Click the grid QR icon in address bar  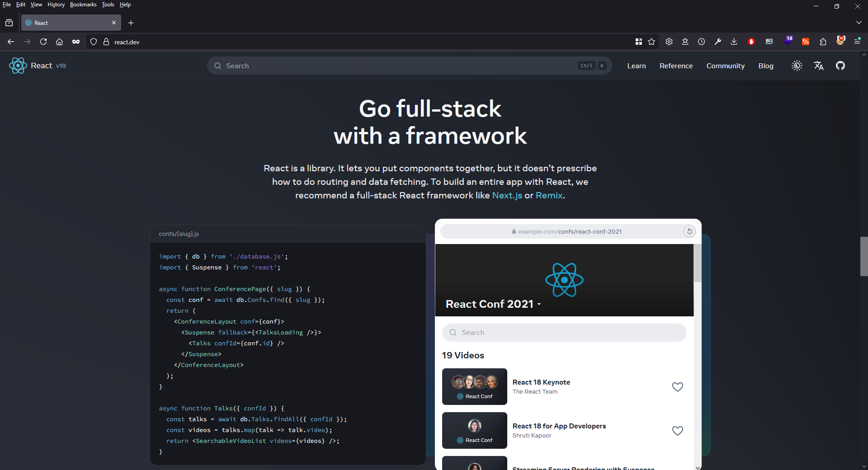(639, 42)
